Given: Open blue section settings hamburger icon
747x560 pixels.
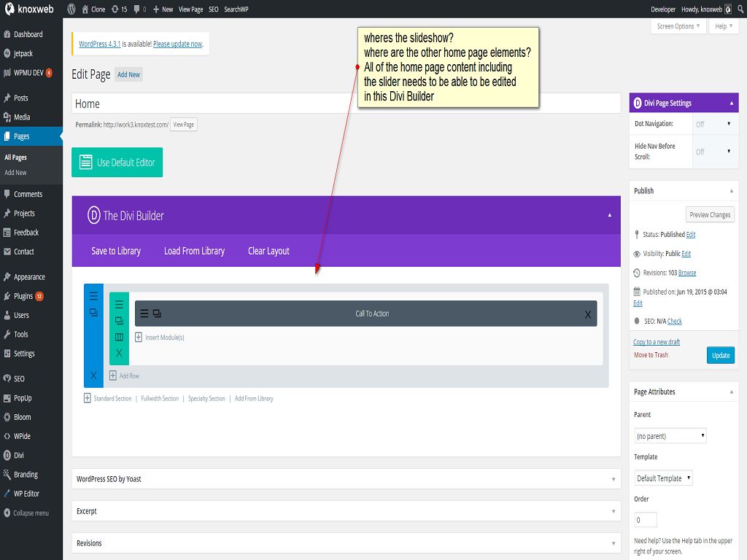Looking at the screenshot, I should tap(93, 296).
